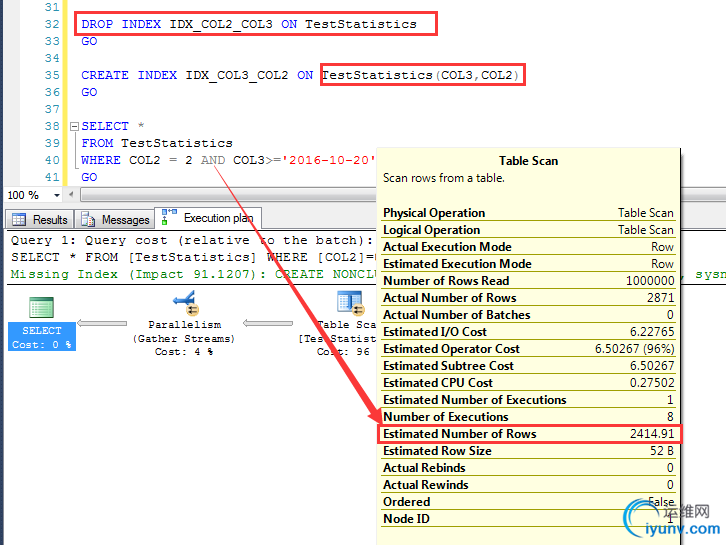The height and width of the screenshot is (545, 726).
Task: Click the 'Estimated Row Size' row
Action: click(528, 451)
